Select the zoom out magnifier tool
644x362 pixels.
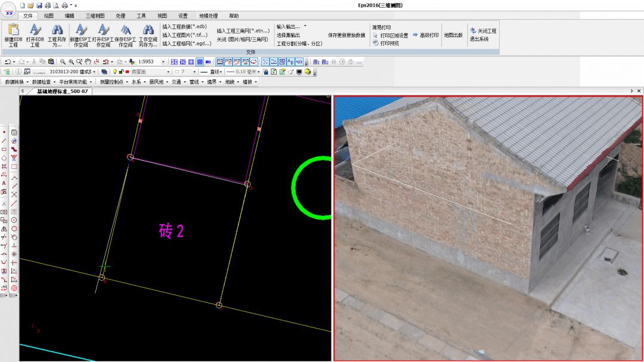(x=63, y=62)
